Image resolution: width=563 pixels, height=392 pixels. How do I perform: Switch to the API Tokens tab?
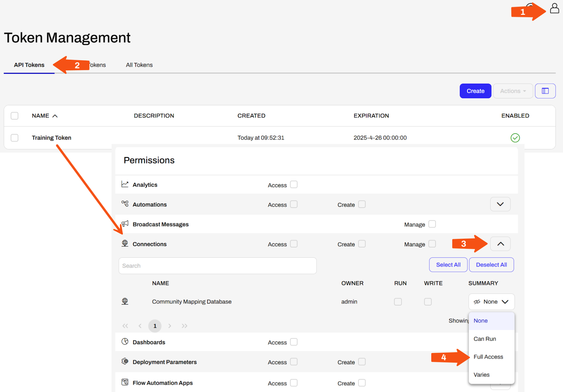click(29, 65)
